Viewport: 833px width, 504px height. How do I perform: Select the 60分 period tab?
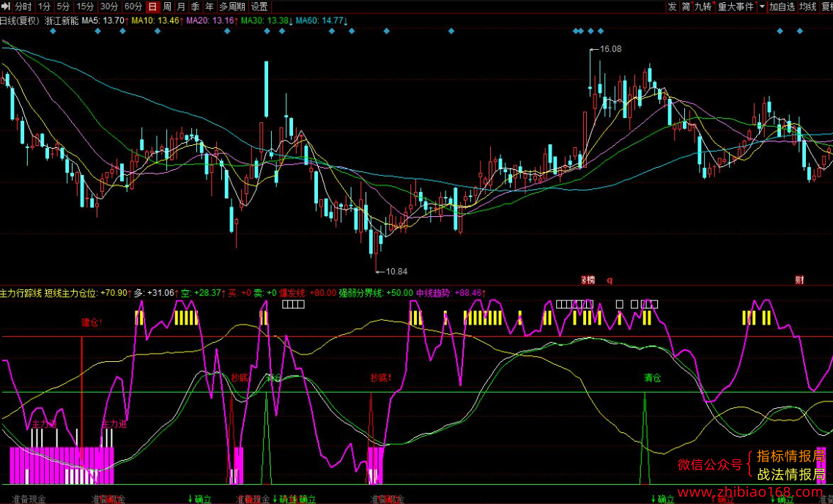point(133,7)
